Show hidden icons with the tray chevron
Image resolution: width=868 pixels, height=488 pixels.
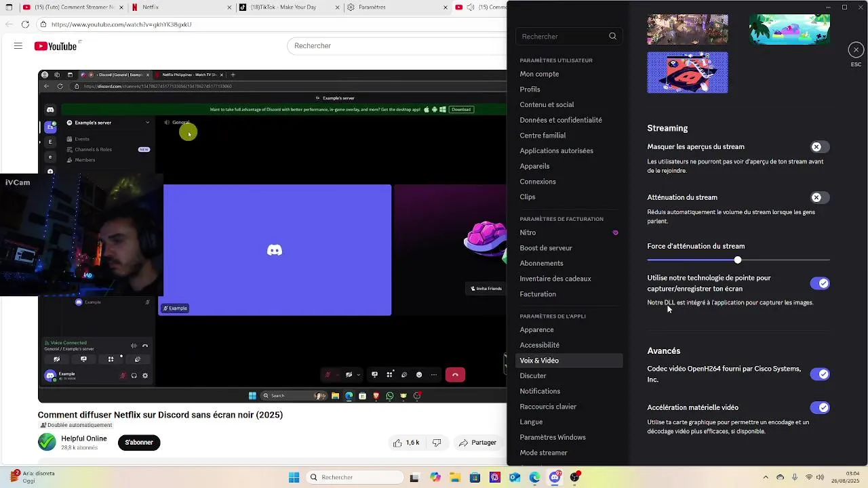(766, 477)
